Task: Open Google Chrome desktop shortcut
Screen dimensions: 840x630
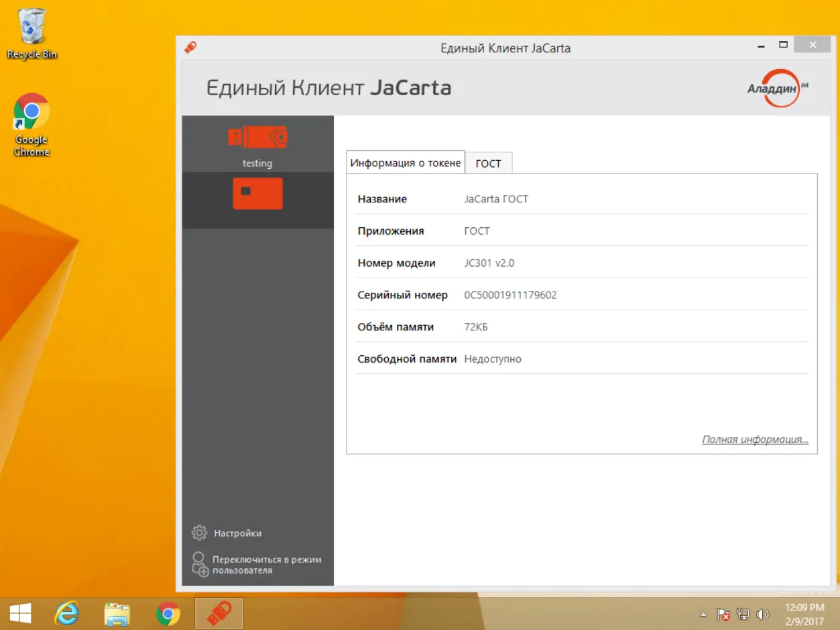Action: coord(32,125)
